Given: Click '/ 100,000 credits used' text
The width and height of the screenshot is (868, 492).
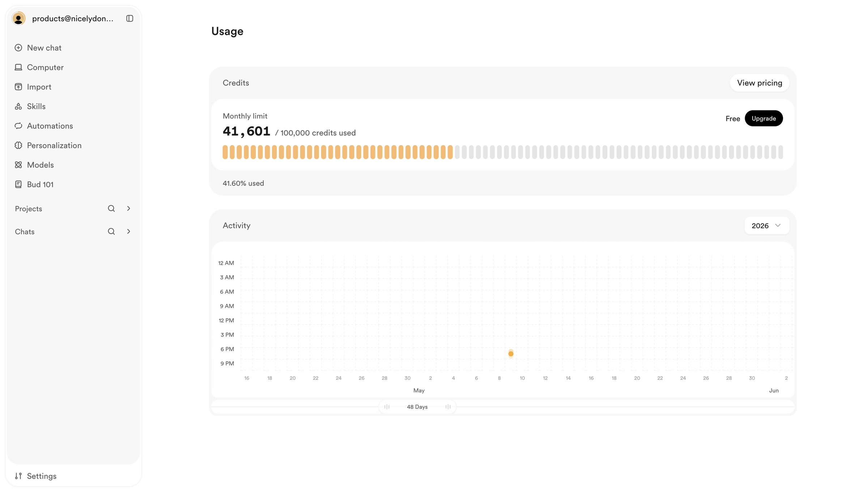Looking at the screenshot, I should tap(315, 133).
